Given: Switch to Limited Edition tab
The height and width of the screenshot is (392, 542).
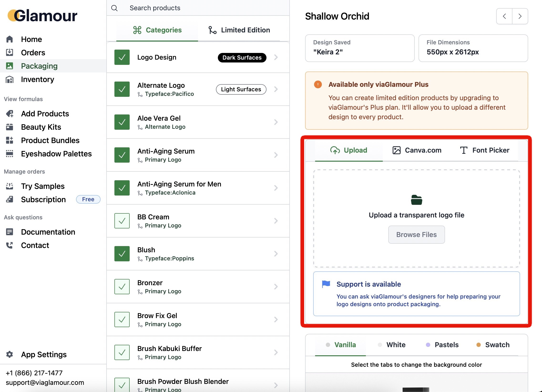Looking at the screenshot, I should [x=239, y=30].
